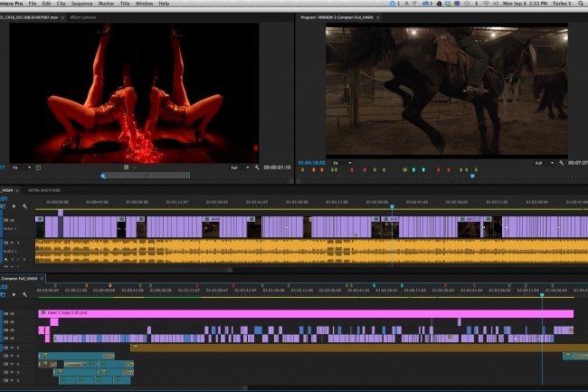Screen dimensions: 588x392
Task: Click the add marker icon in Compton Full_VASHI timeline
Action: click(x=14, y=295)
